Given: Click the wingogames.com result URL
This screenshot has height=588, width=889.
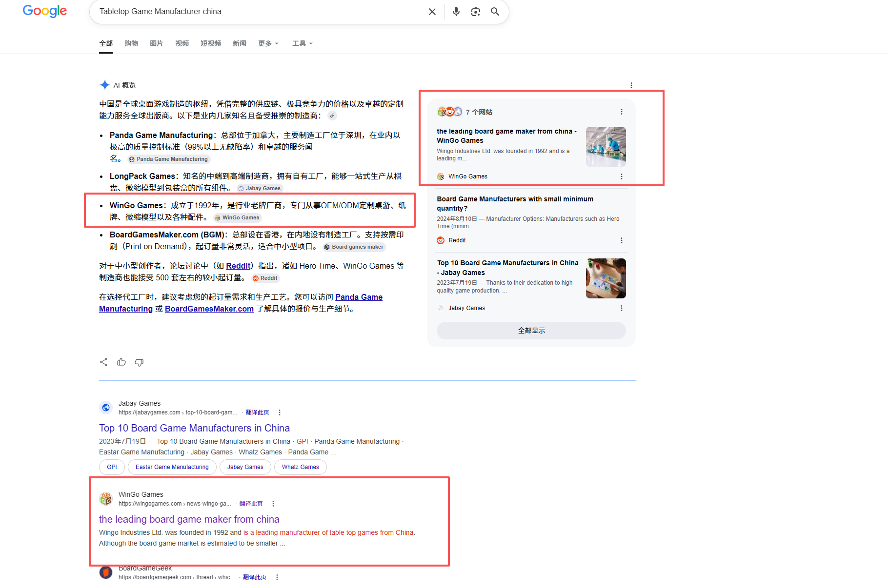Looking at the screenshot, I should pyautogui.click(x=175, y=504).
